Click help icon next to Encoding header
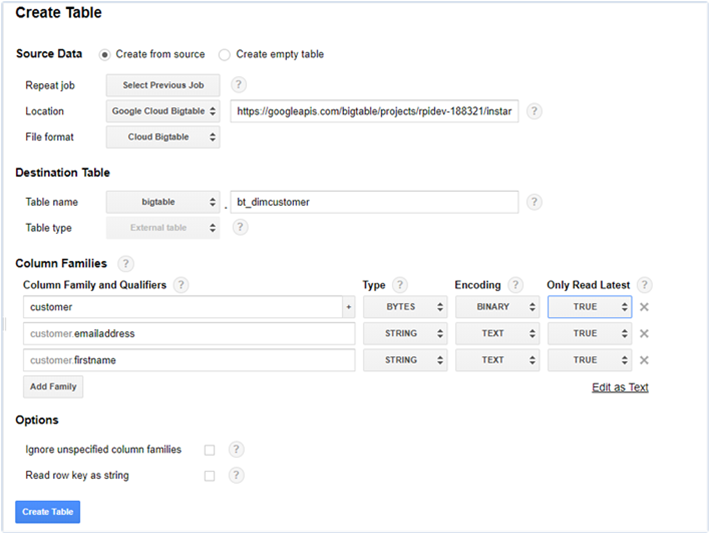This screenshot has height=534, width=710. coord(515,285)
